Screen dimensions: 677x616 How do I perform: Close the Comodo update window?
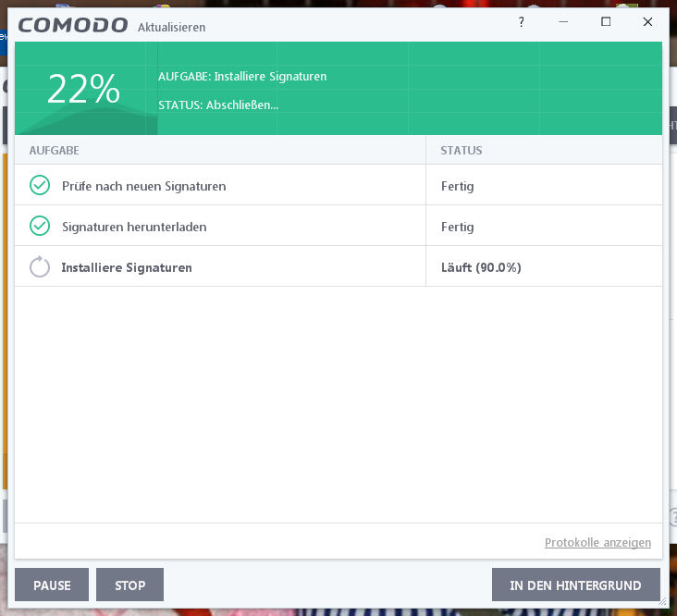pyautogui.click(x=647, y=21)
